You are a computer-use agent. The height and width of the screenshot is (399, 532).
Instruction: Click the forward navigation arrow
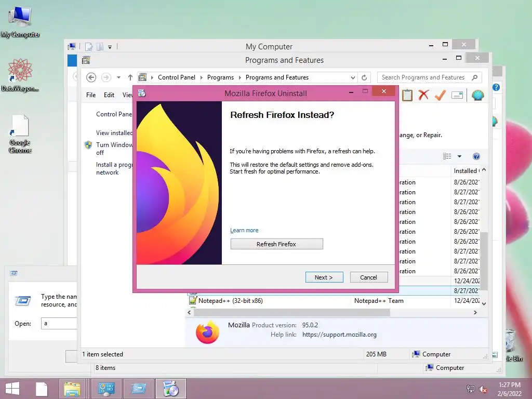pyautogui.click(x=106, y=77)
